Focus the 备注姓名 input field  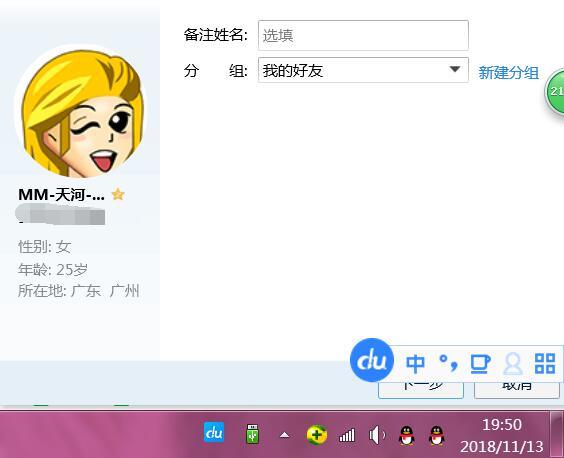point(363,35)
